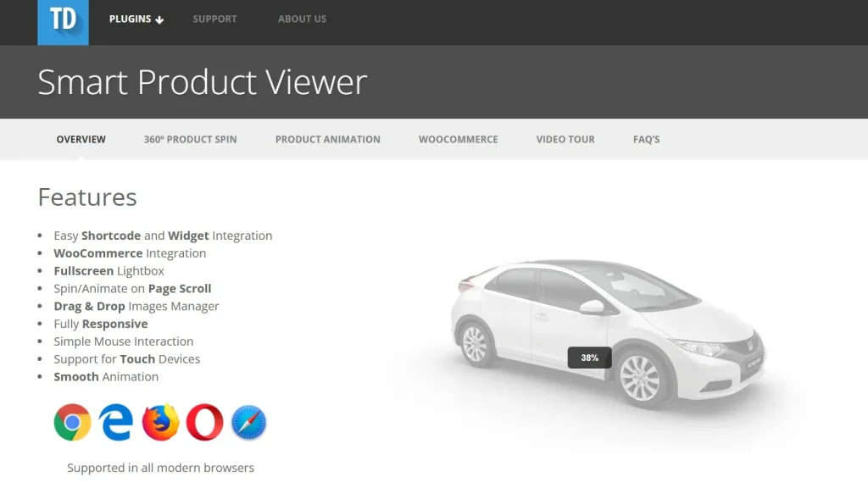Click 'Drag & Drop Images Manager'
The height and width of the screenshot is (499, 868).
(136, 307)
